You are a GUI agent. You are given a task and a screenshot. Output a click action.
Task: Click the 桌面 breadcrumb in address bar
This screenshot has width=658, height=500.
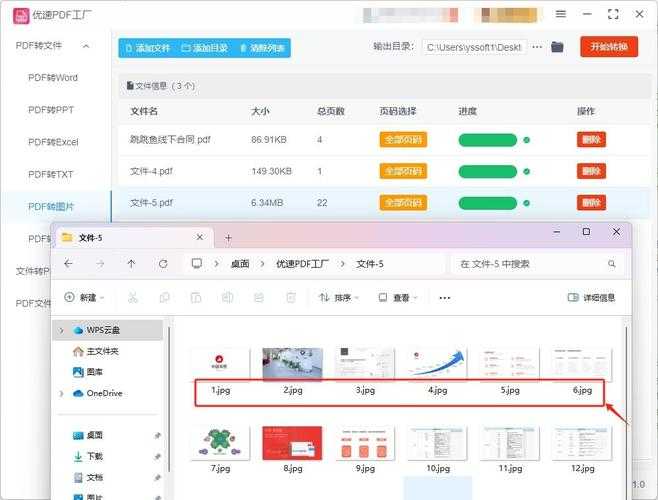(x=240, y=264)
